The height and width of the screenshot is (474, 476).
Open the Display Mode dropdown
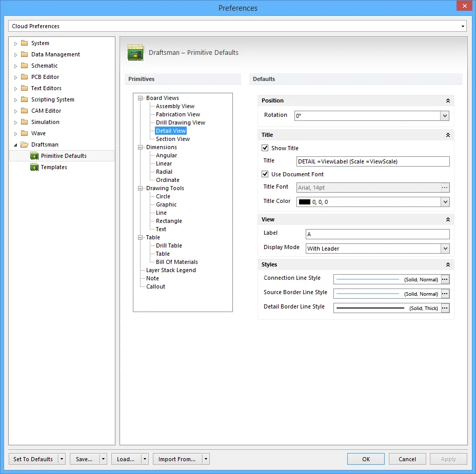(445, 249)
